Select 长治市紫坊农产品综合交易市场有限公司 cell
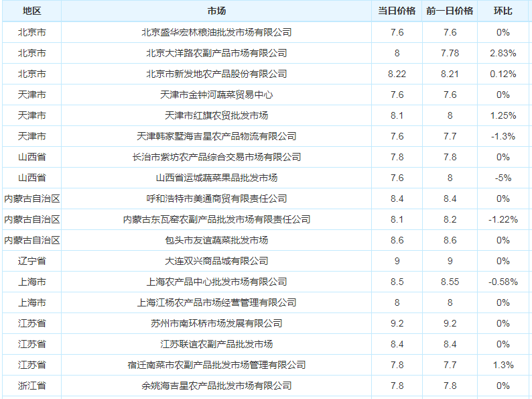Viewport: 532px width, 399px height. click(x=216, y=157)
